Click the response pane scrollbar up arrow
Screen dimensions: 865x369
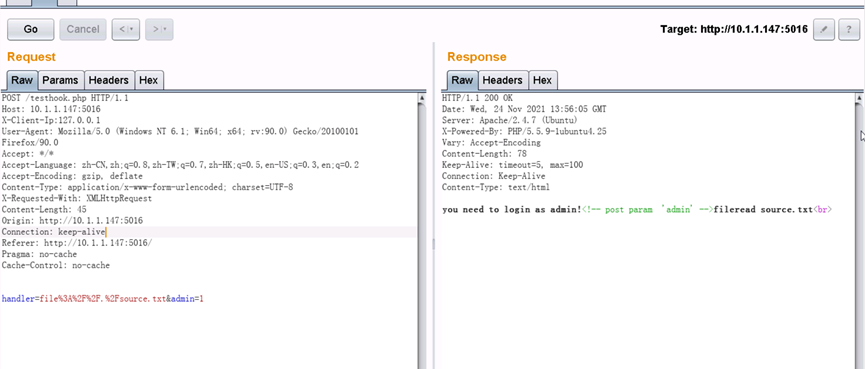click(x=859, y=98)
